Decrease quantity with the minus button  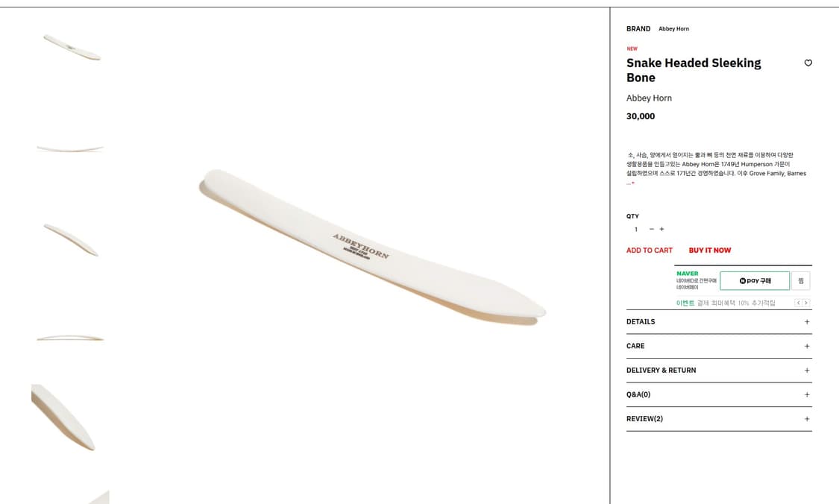coord(652,229)
